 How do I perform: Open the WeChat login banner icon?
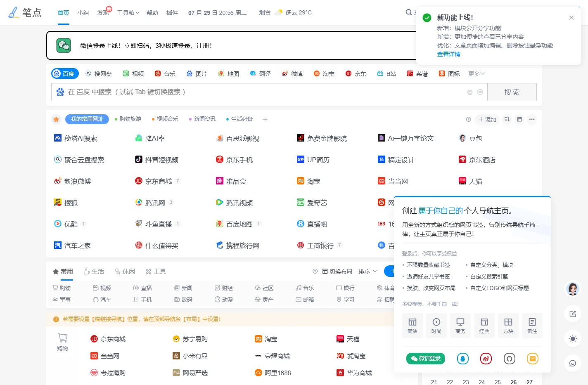coord(64,45)
